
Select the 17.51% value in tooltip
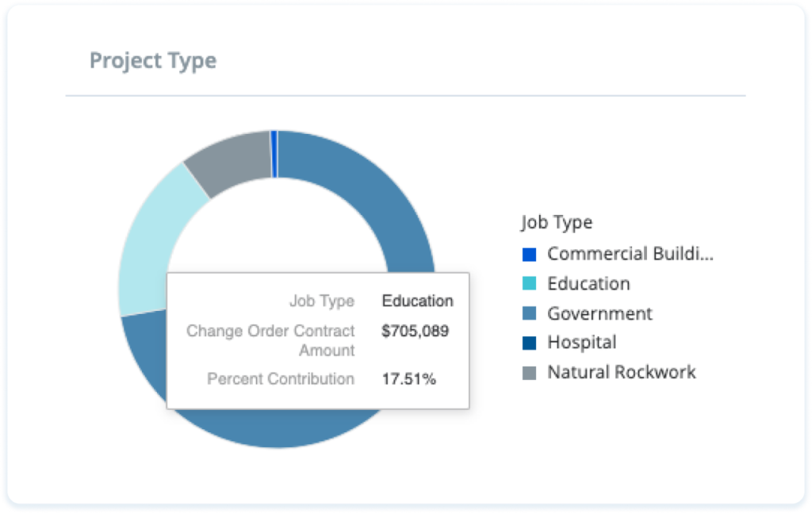point(408,379)
